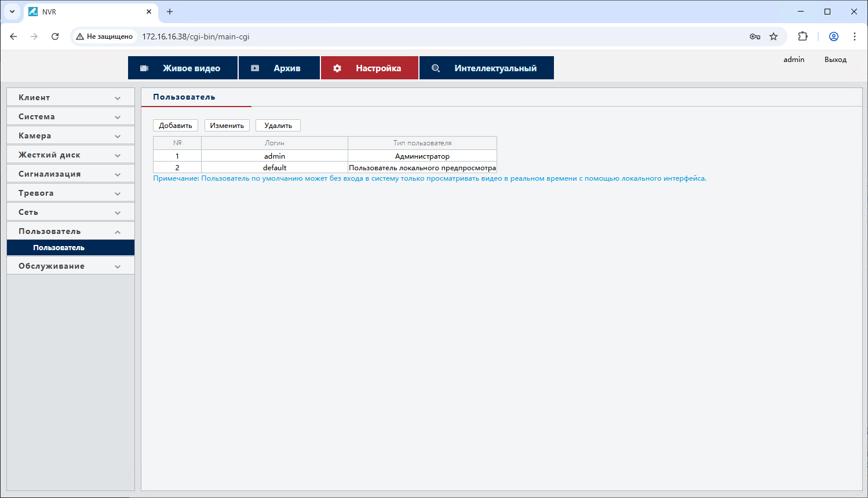Click the camera icon on Живое видео

coord(144,68)
